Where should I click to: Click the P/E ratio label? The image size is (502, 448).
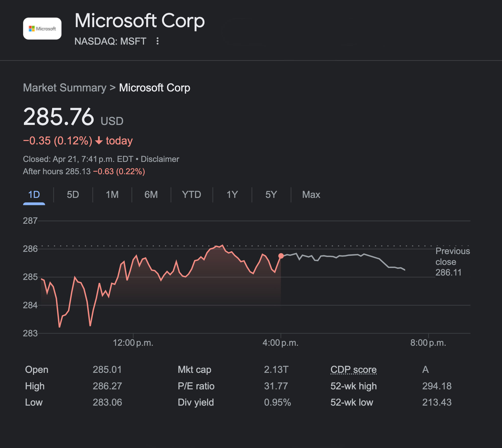pos(196,386)
